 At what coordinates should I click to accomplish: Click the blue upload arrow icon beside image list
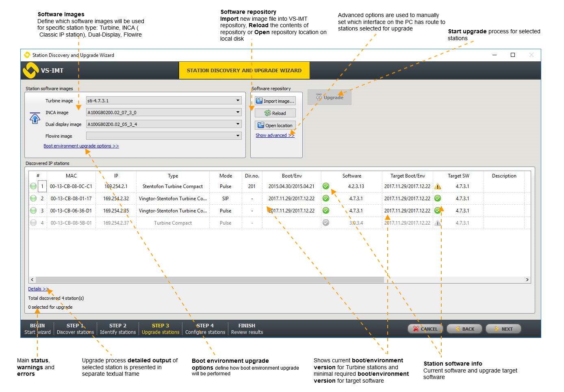point(35,118)
